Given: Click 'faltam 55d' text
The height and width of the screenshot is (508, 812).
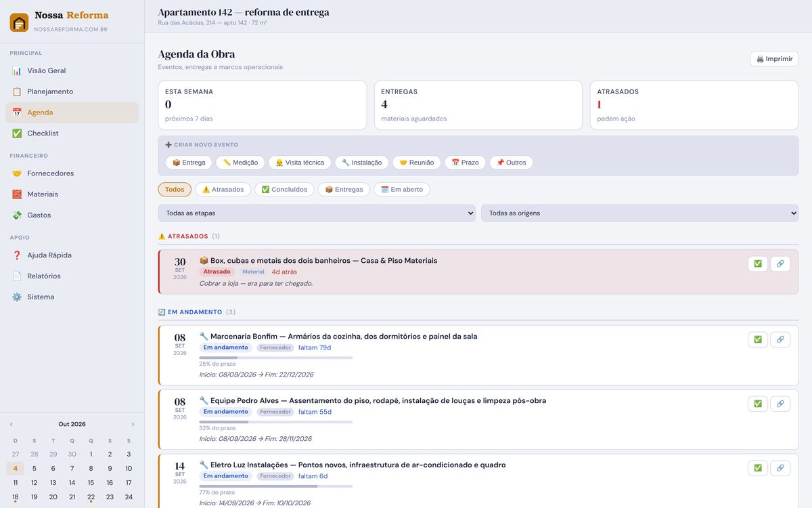Looking at the screenshot, I should coord(315,412).
